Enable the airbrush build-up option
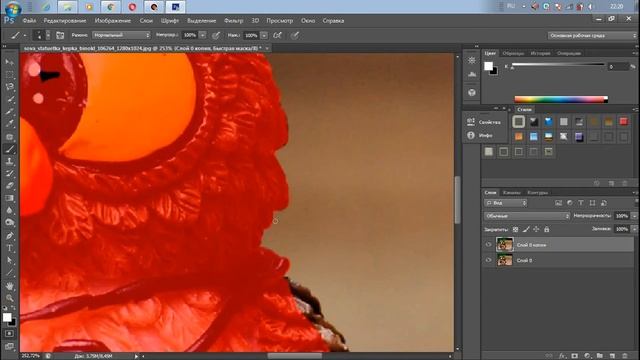Viewport: 640px width, 360px height. 278,36
